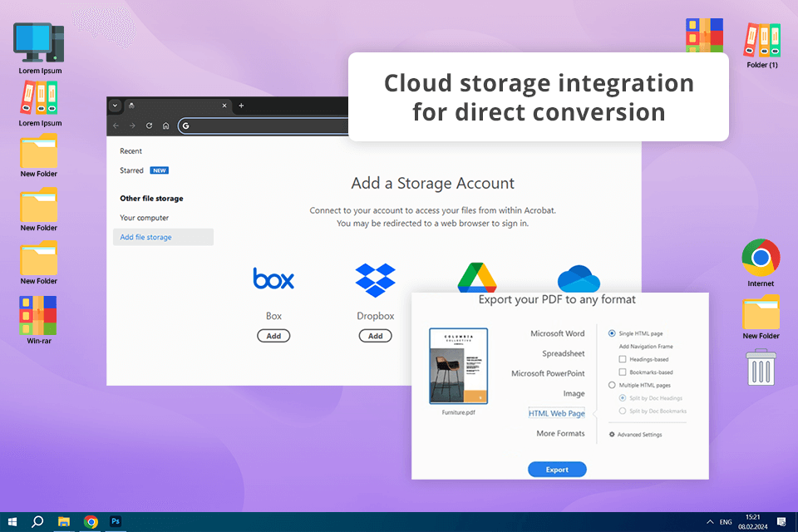Click the Lorem Ipsum binders desktop icon
Viewport: 798px width, 532px height.
[x=39, y=98]
